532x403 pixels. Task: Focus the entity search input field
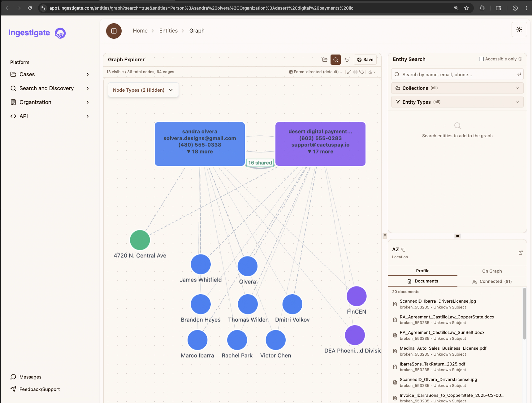coord(457,74)
